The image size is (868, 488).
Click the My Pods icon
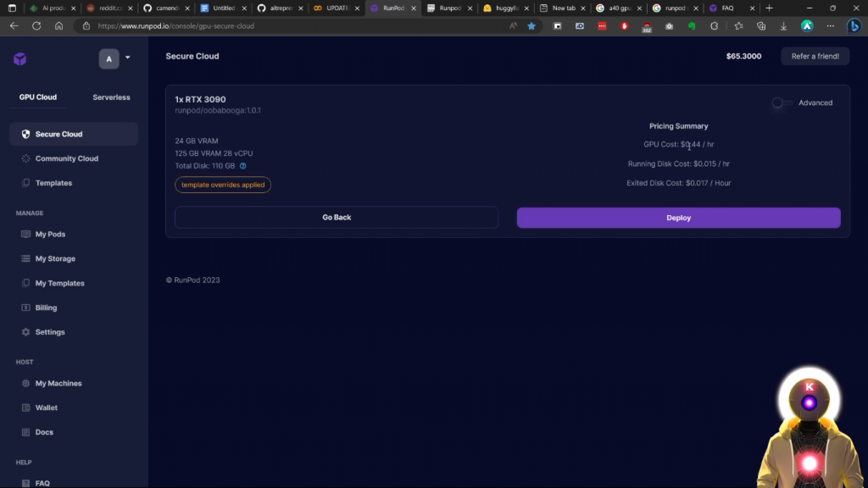pyautogui.click(x=25, y=234)
